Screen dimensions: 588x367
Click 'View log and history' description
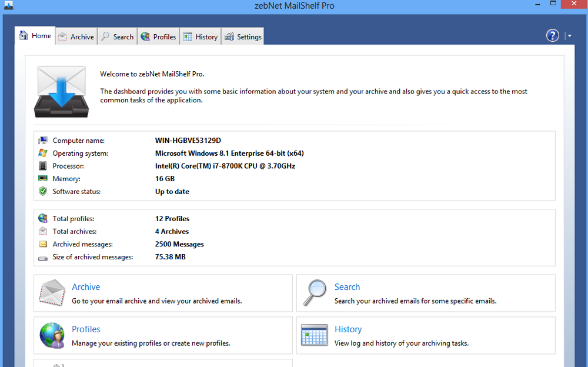tap(402, 343)
